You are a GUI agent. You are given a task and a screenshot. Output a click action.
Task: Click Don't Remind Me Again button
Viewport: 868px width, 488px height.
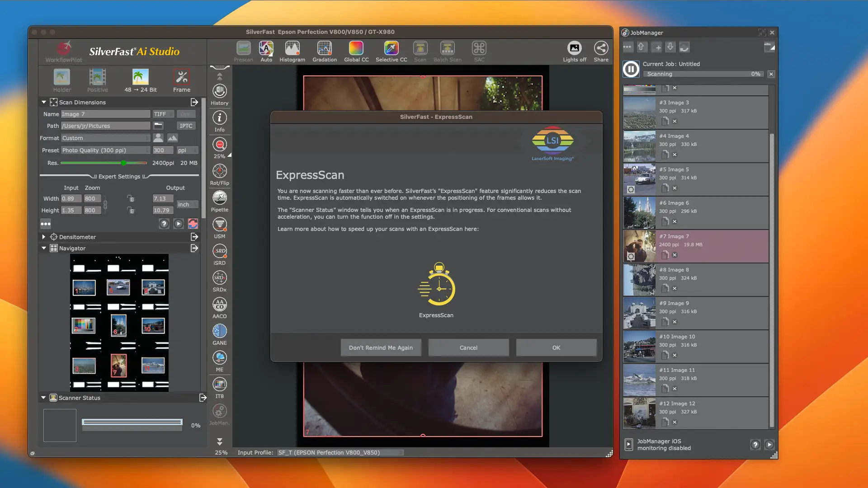pyautogui.click(x=381, y=347)
